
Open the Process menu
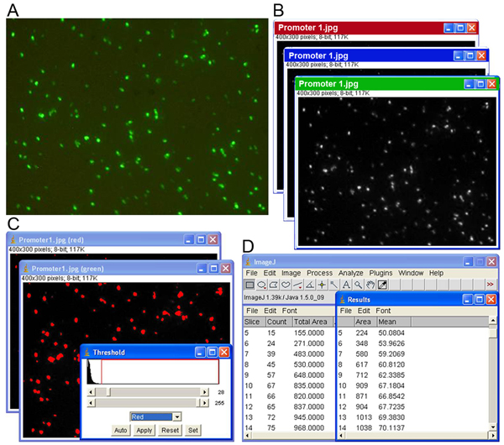(x=319, y=273)
